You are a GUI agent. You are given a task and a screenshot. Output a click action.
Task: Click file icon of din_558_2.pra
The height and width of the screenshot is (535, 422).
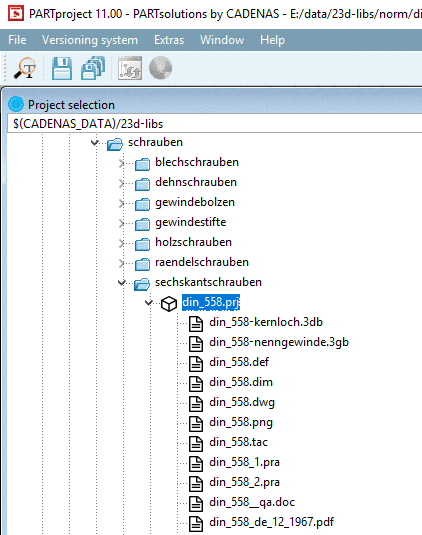[196, 483]
